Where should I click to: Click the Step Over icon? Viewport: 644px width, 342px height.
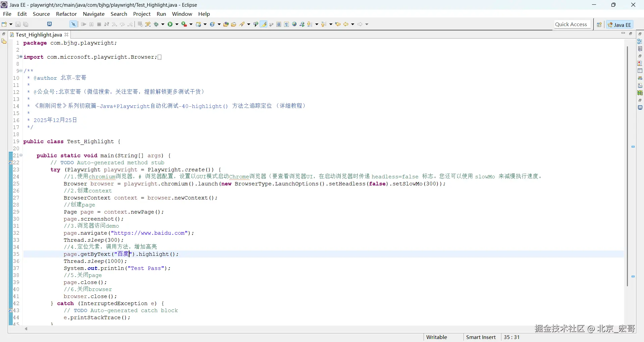tap(122, 24)
